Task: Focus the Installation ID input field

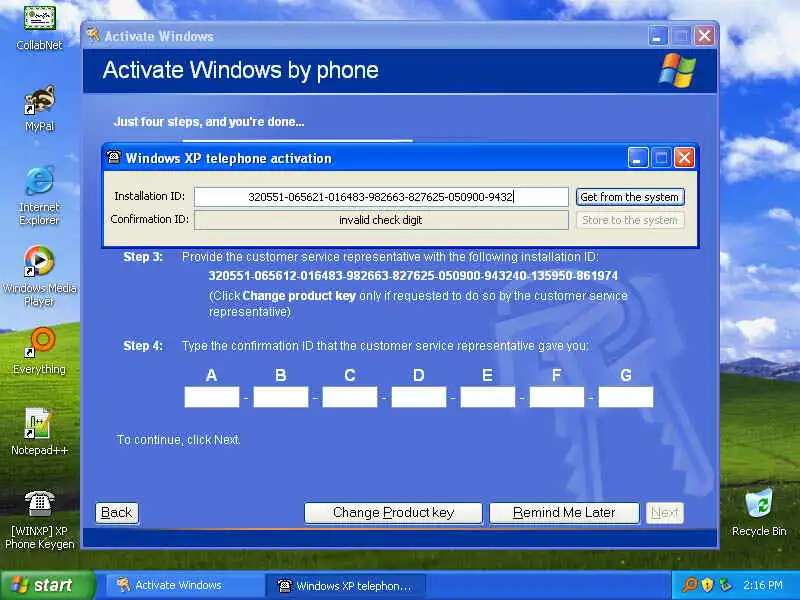Action: (381, 197)
